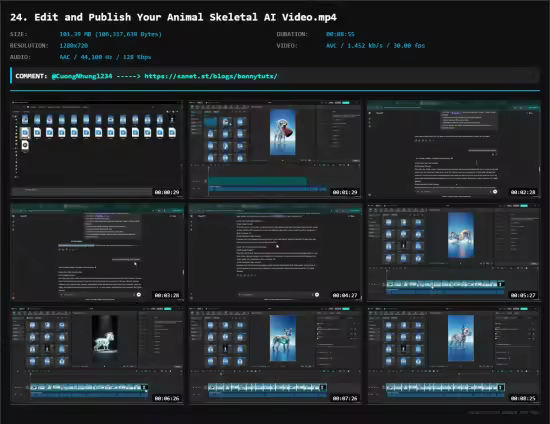
Task: Open the thumbnail stamped 00:02:28
Action: 453,149
